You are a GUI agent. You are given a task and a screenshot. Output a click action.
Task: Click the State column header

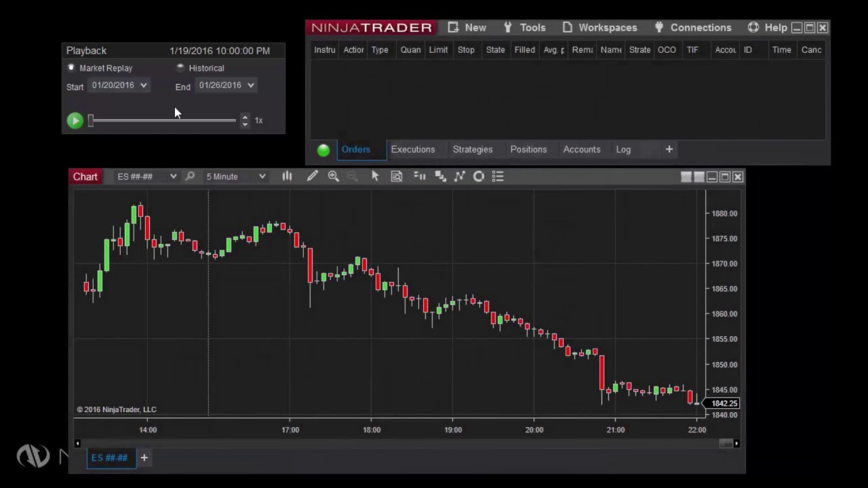coord(496,50)
